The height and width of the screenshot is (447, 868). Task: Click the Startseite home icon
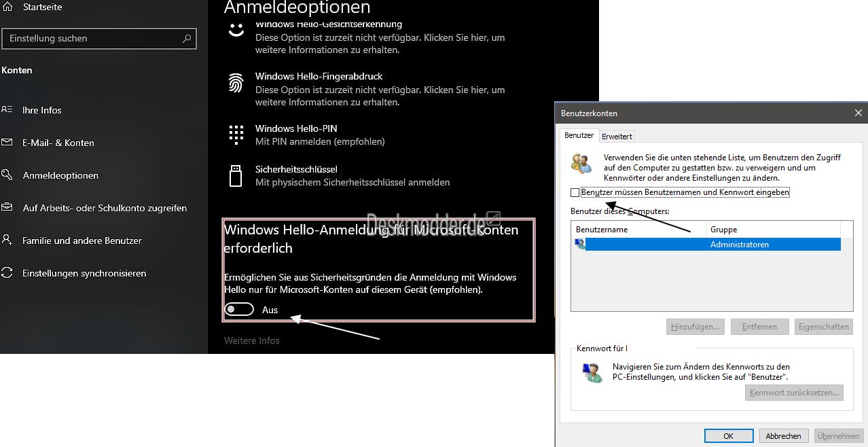pos(7,7)
